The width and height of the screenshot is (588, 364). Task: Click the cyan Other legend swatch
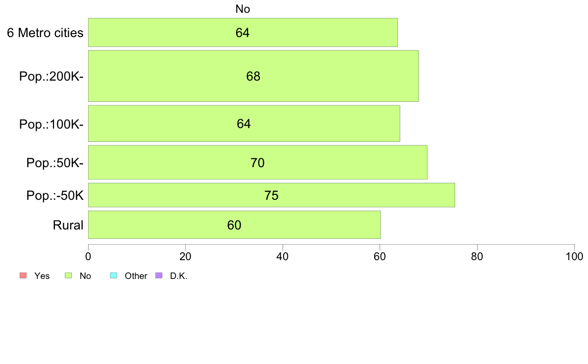pyautogui.click(x=114, y=275)
